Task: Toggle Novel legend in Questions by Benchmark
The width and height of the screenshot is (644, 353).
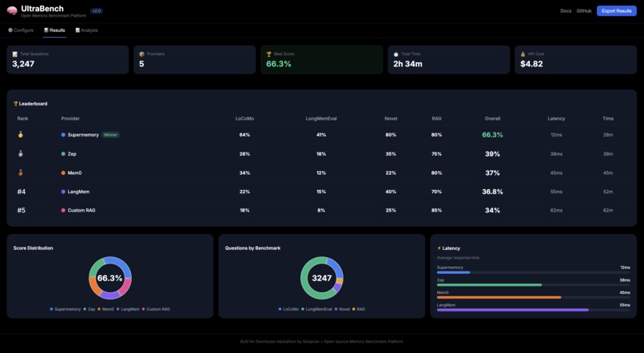Action: click(342, 309)
